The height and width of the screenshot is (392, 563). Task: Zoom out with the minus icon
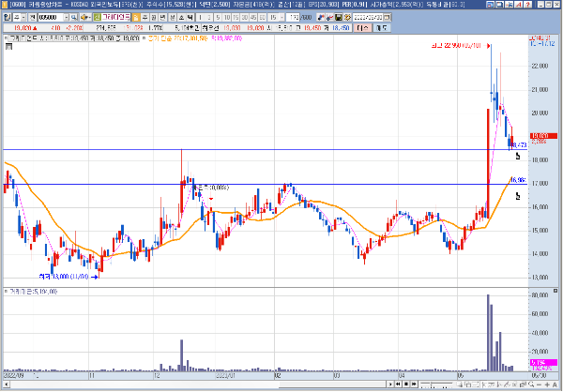click(x=540, y=384)
